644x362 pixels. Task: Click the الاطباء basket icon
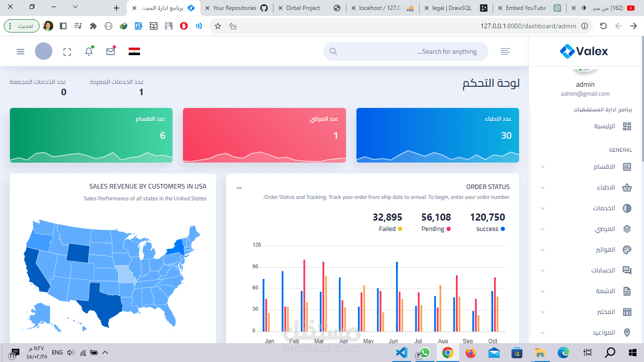627,188
